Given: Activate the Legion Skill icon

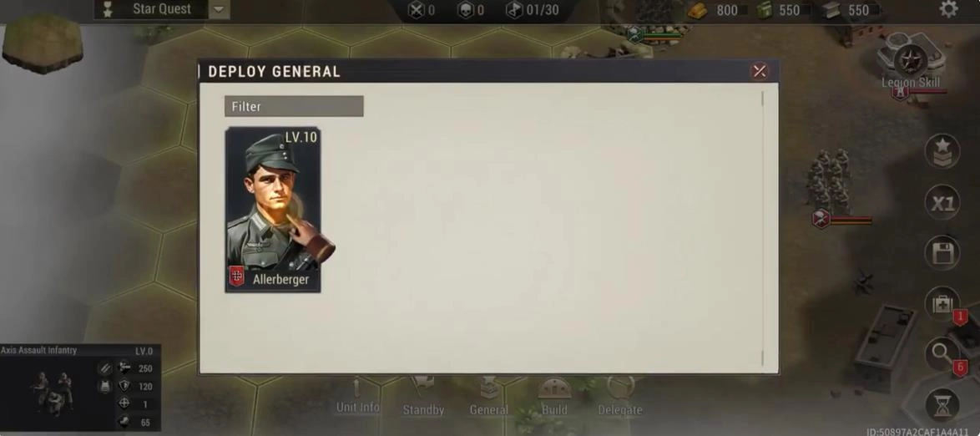Looking at the screenshot, I should [911, 60].
